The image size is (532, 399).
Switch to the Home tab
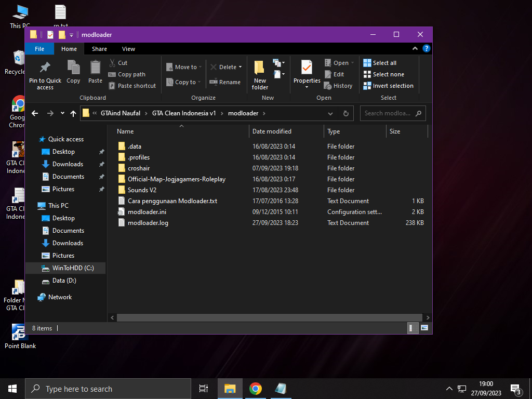pos(69,49)
